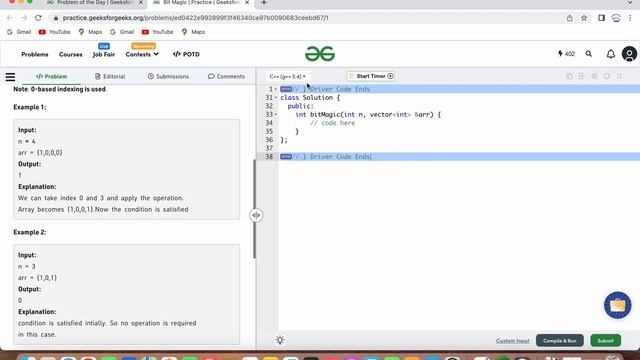Screen dimensions: 640x360
Task: Click the address bar URL
Action: point(195,18)
